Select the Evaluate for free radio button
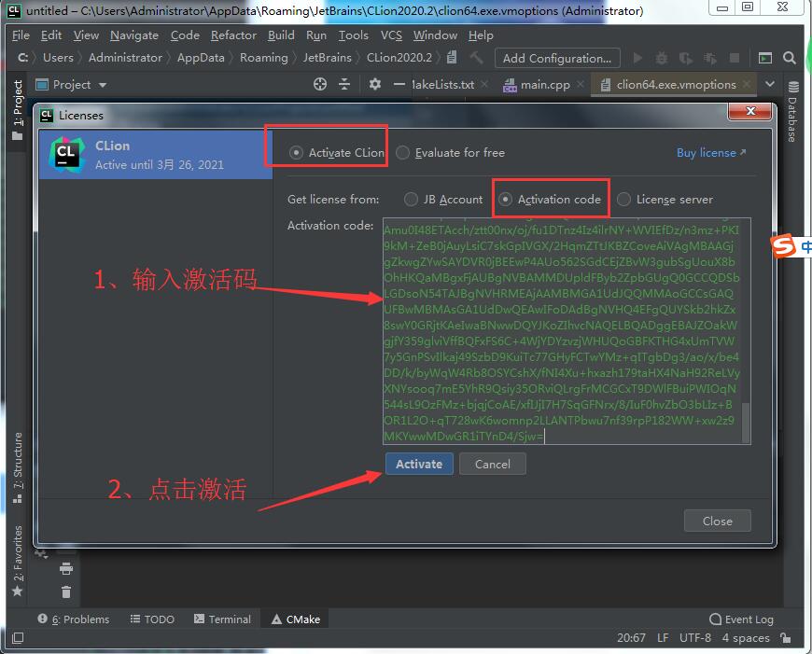 click(402, 153)
